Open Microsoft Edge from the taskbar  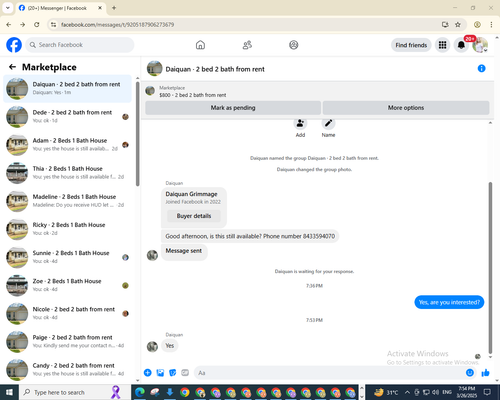(x=140, y=392)
